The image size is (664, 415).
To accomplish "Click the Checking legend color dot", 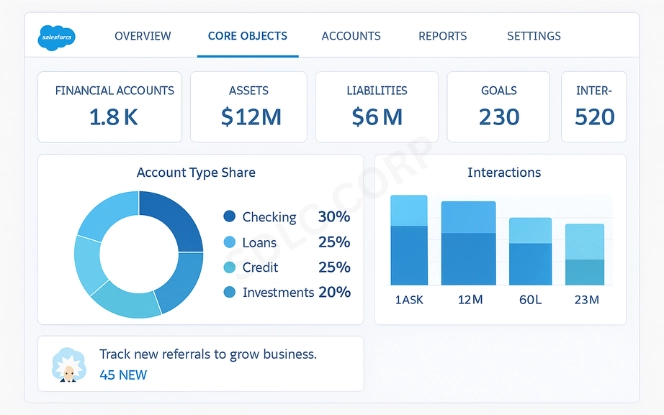I will coord(229,217).
